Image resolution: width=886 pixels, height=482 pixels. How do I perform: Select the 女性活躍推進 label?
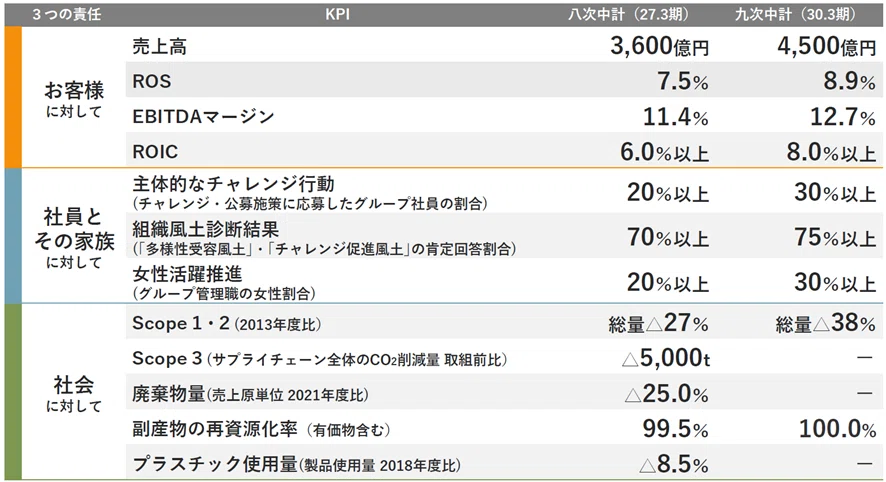tap(187, 274)
